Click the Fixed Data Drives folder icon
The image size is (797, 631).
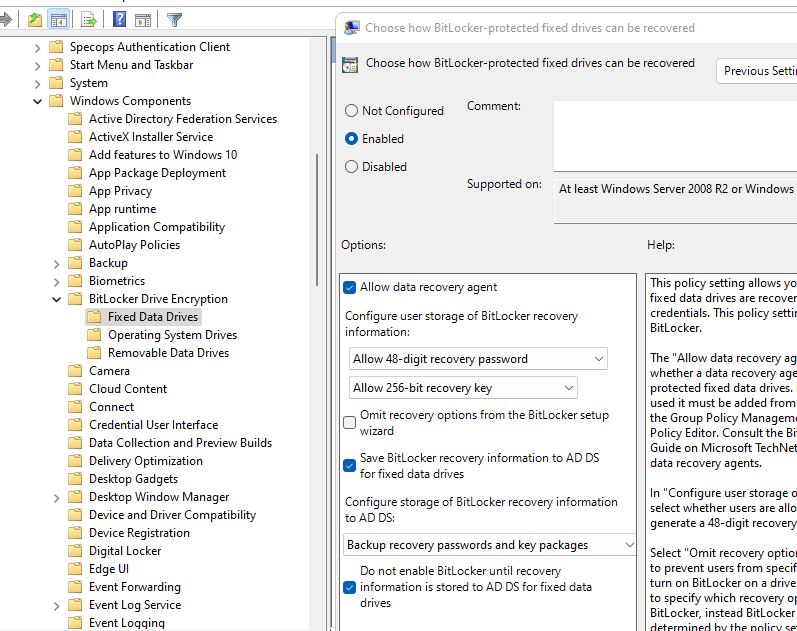pyautogui.click(x=94, y=317)
